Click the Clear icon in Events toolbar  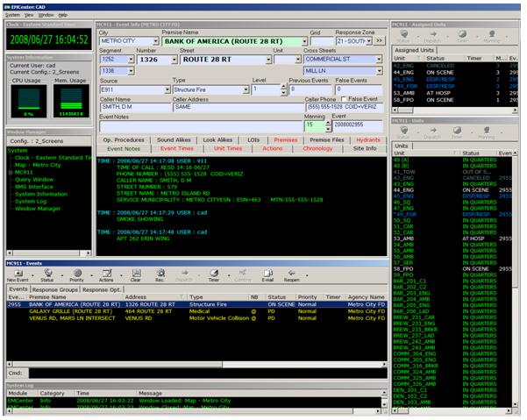tap(135, 273)
